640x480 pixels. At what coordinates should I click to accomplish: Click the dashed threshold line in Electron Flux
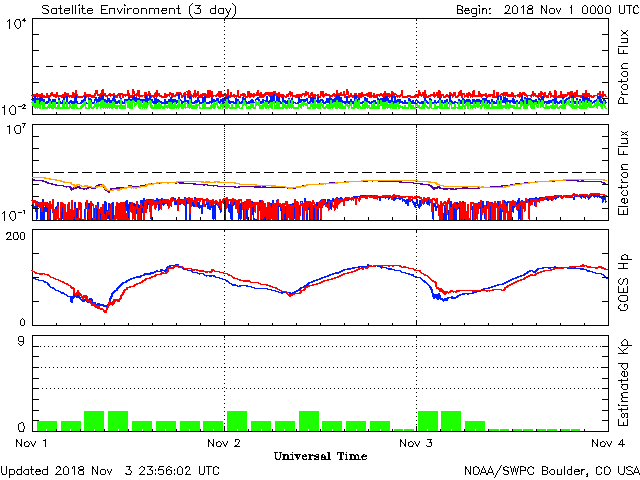tap(320, 173)
